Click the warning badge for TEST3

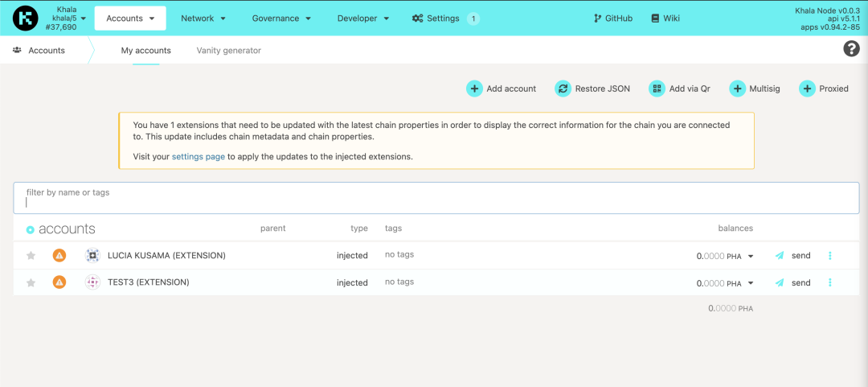(x=59, y=282)
